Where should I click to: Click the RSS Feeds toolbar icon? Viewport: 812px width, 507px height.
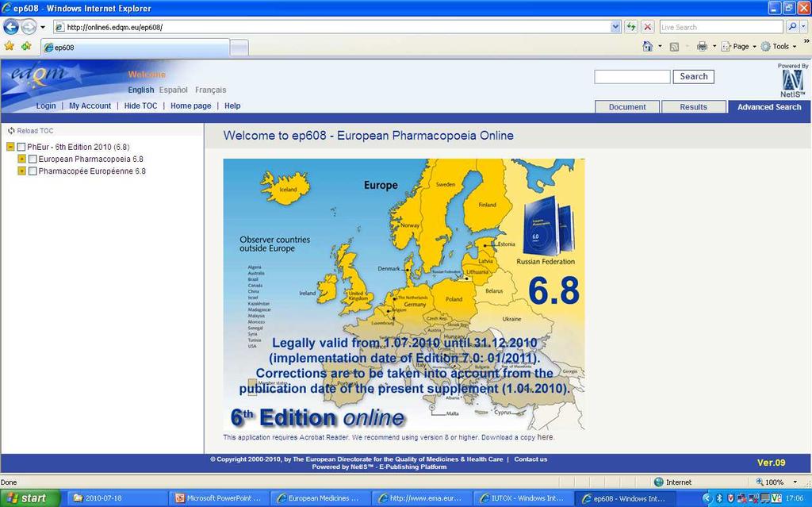(x=674, y=47)
